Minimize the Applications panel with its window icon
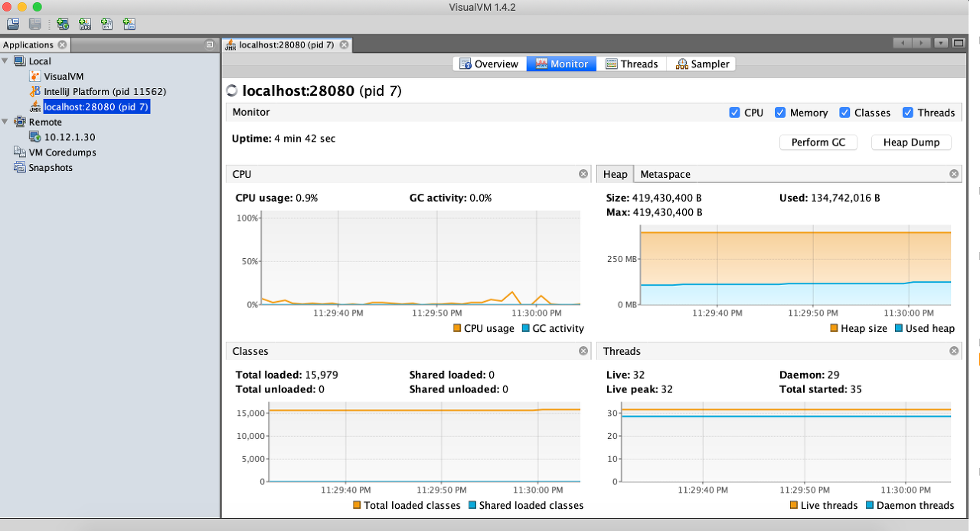Image resolution: width=980 pixels, height=531 pixels. (x=210, y=45)
